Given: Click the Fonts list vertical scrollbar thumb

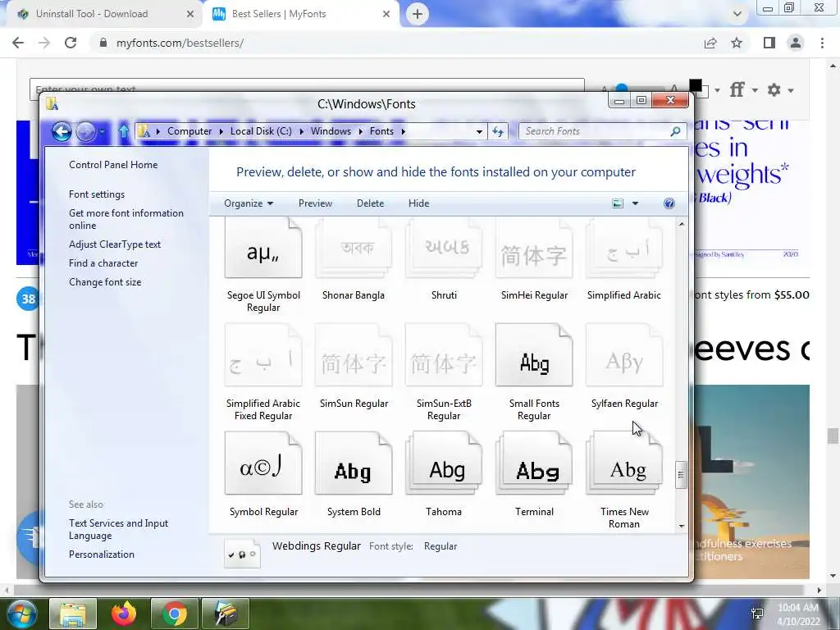Looking at the screenshot, I should 682,475.
